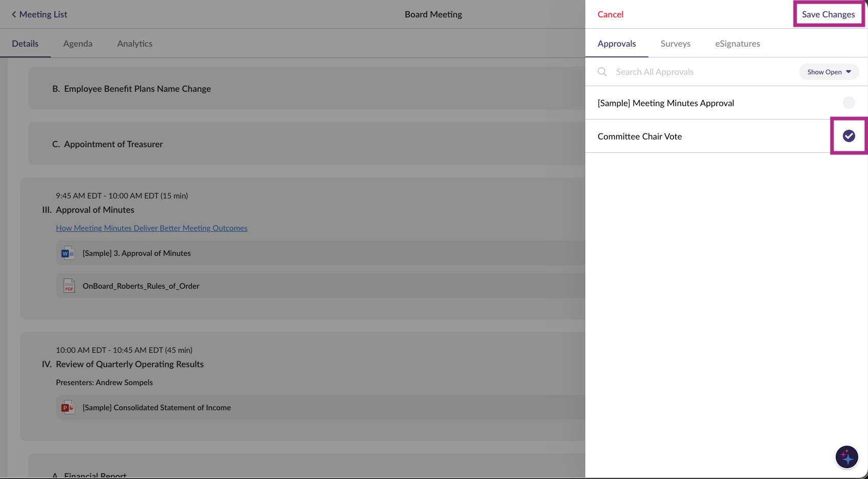The image size is (868, 479).
Task: Switch to the Details tab
Action: 25,44
